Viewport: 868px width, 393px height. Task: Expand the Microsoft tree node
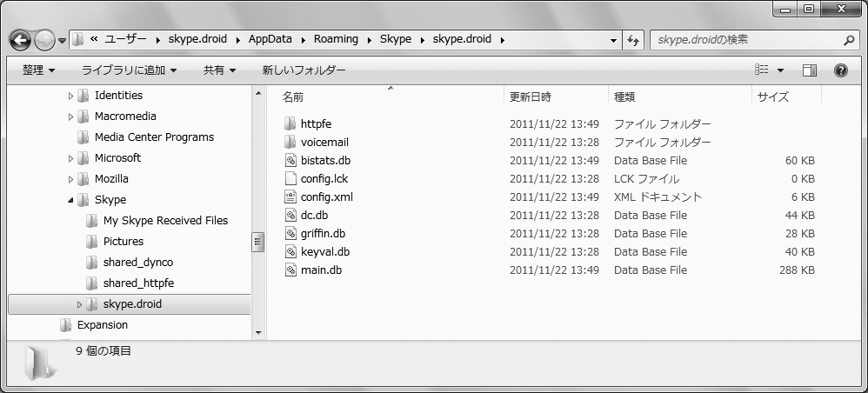(x=70, y=158)
